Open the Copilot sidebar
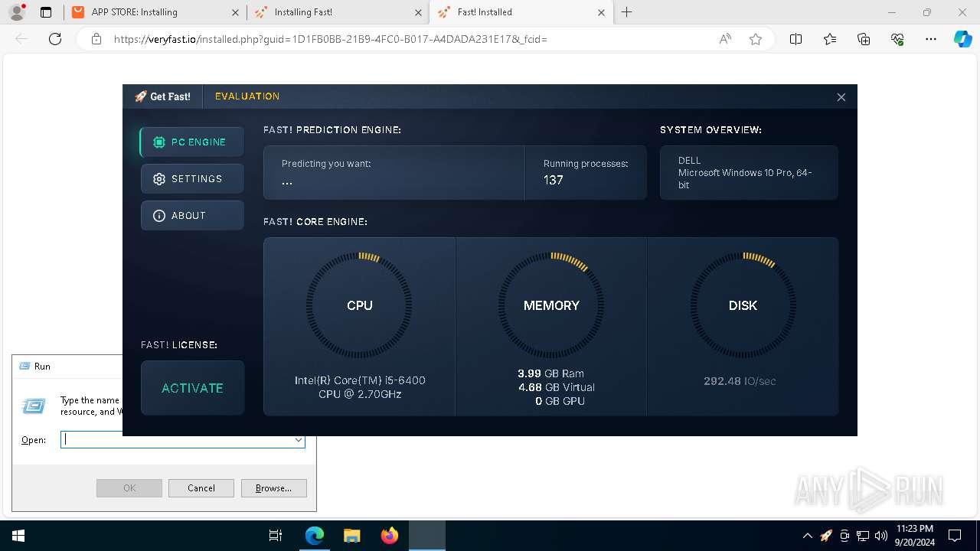Screen dimensions: 980x551 [x=962, y=39]
